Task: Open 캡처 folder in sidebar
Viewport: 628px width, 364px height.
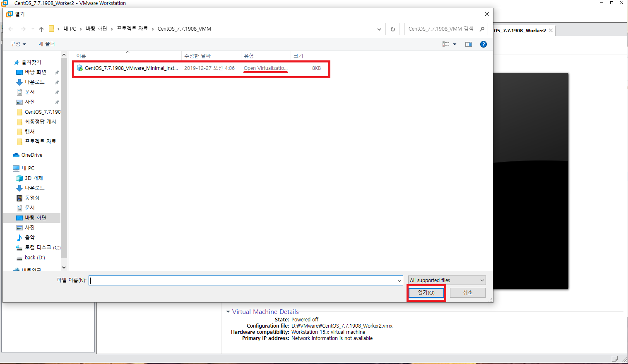Action: point(29,132)
